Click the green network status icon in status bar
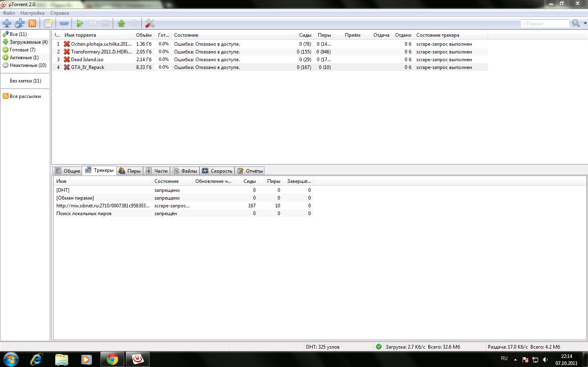Screen dimensions: 588x367 point(379,347)
